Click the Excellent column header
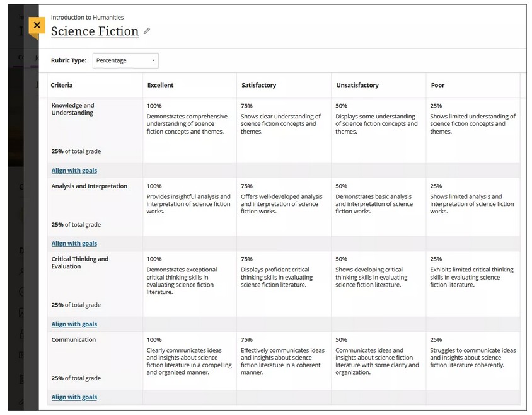Image resolution: width=532 pixels, height=415 pixels. [160, 85]
